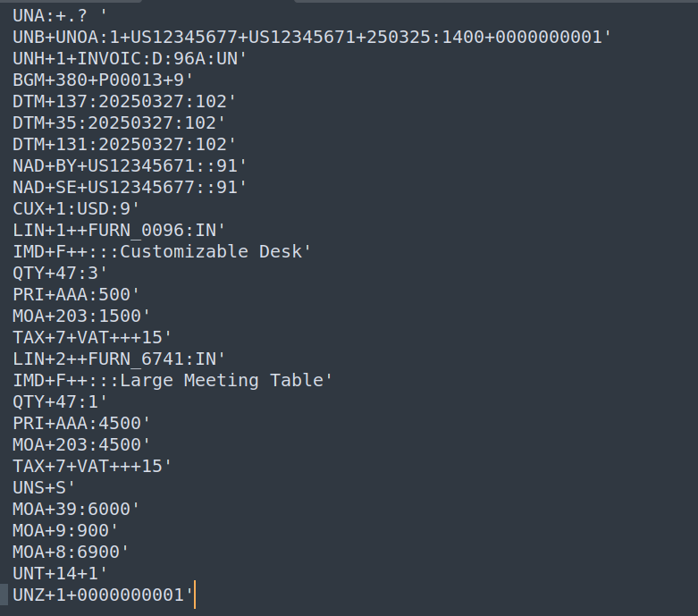Click the NAD+SE seller line
This screenshot has height=616, width=698.
(130, 188)
